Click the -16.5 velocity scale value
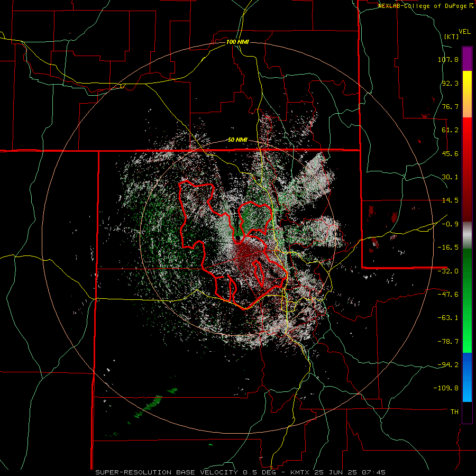The image size is (476, 476). coord(448,248)
